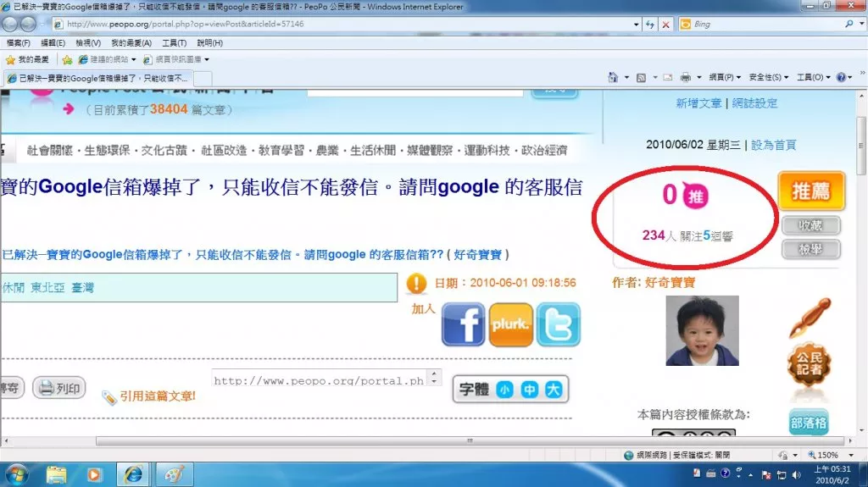Click the add to favorites star icon
Screen dimensions: 868x487
coord(67,59)
